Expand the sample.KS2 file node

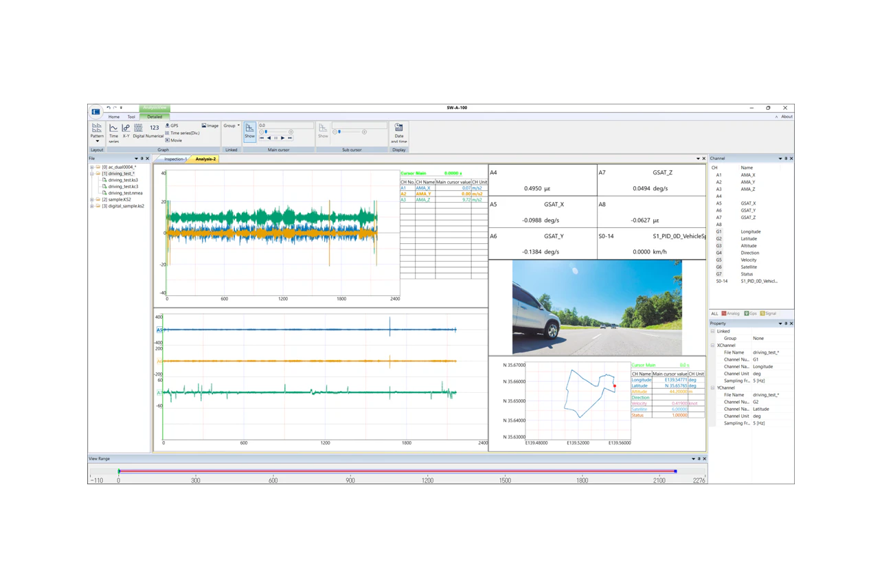[92, 199]
